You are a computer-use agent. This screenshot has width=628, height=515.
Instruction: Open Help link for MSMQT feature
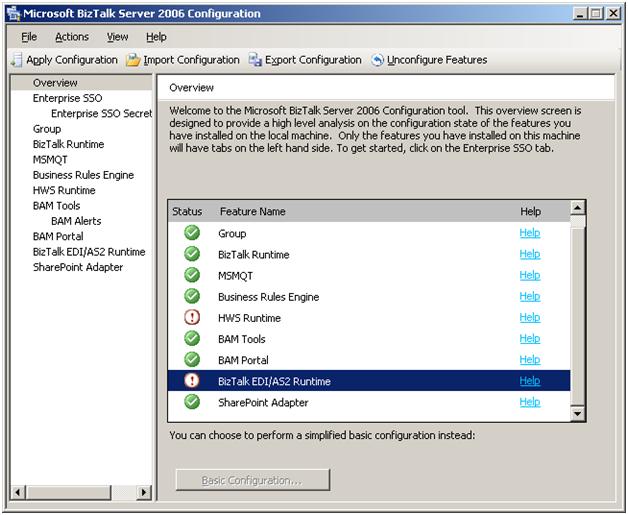[x=530, y=276]
